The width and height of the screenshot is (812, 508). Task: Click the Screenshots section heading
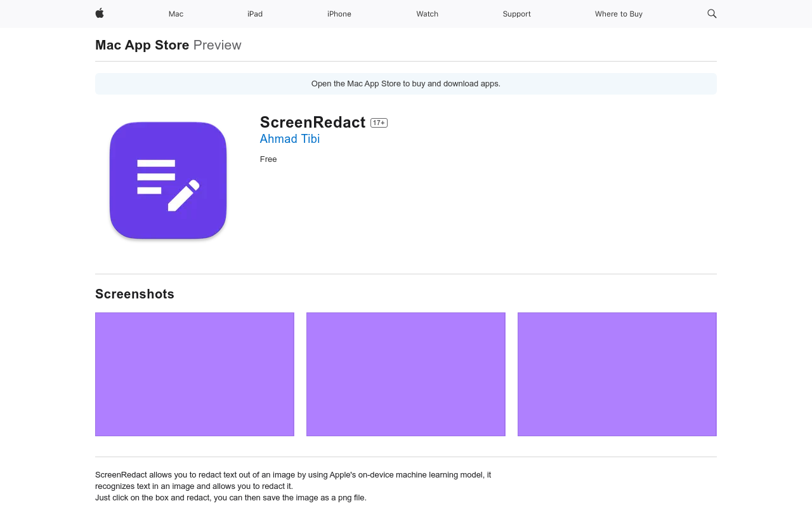(134, 294)
